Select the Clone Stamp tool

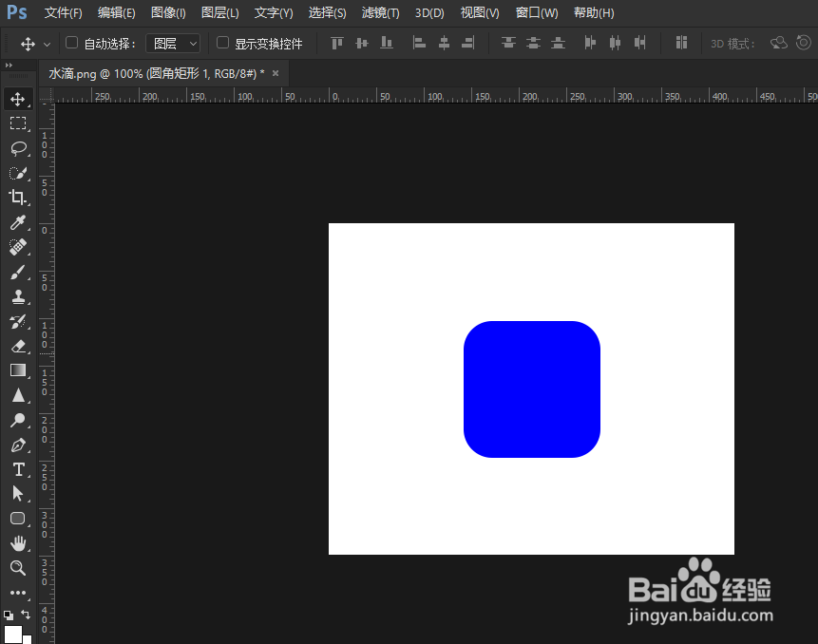18,296
